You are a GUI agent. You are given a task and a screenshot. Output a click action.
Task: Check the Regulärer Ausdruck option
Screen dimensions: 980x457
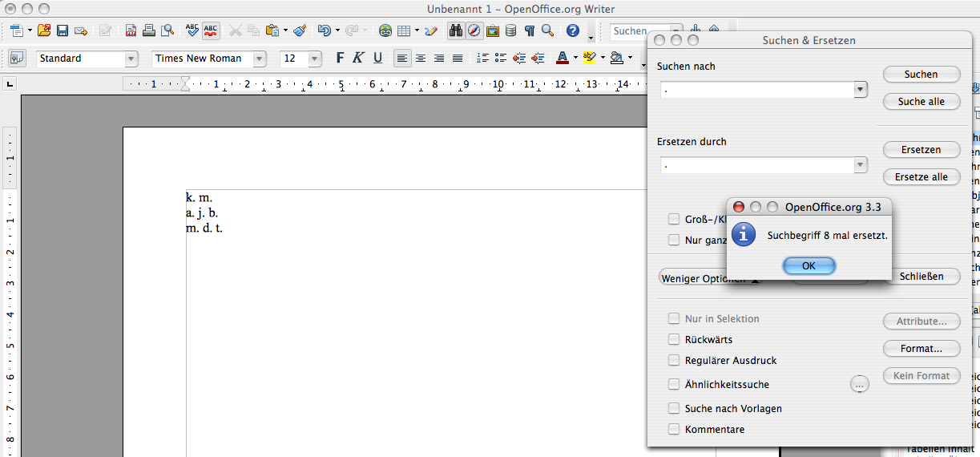pyautogui.click(x=674, y=361)
